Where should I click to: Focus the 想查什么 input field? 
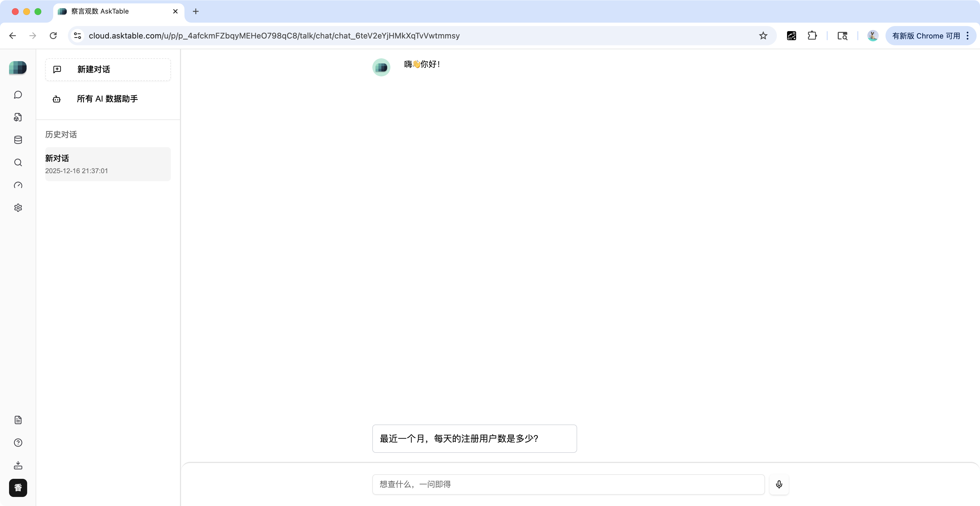point(568,484)
